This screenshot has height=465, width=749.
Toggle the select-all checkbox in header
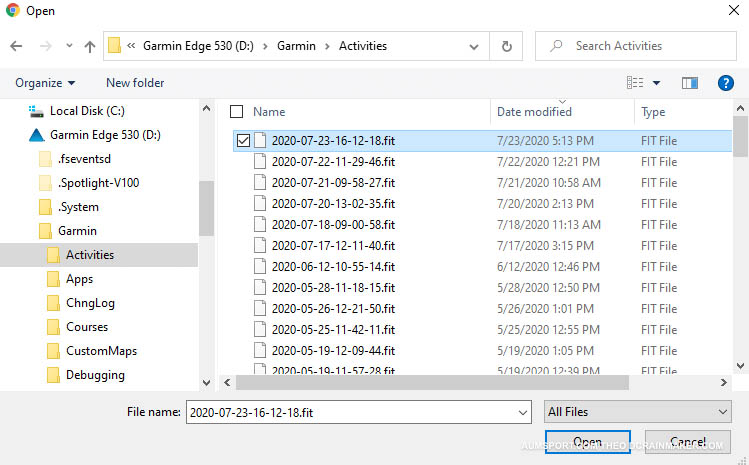236,111
